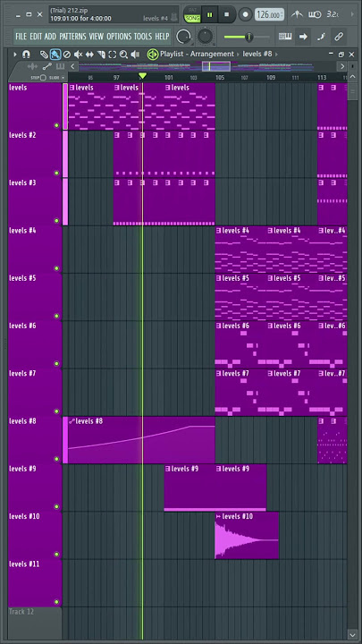
Task: Switch to SONG mode
Action: pos(192,18)
